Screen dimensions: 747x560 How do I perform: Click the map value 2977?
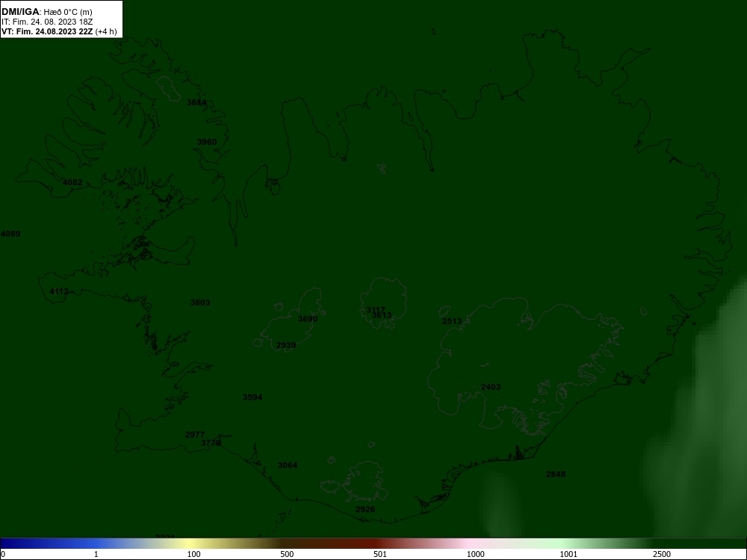point(195,435)
